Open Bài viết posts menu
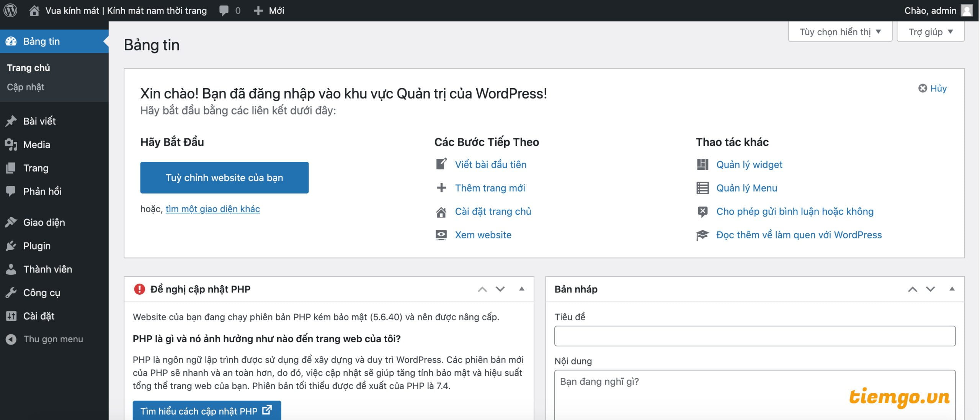This screenshot has height=420, width=980. 39,121
